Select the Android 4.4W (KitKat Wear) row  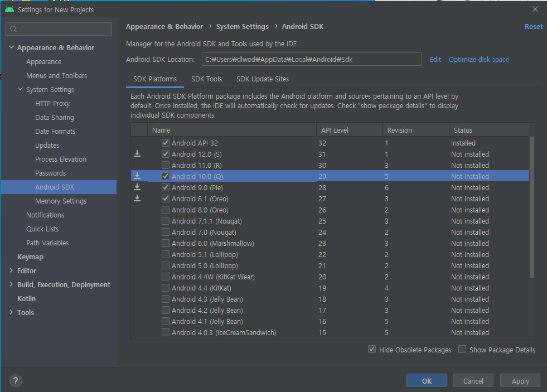(x=330, y=277)
